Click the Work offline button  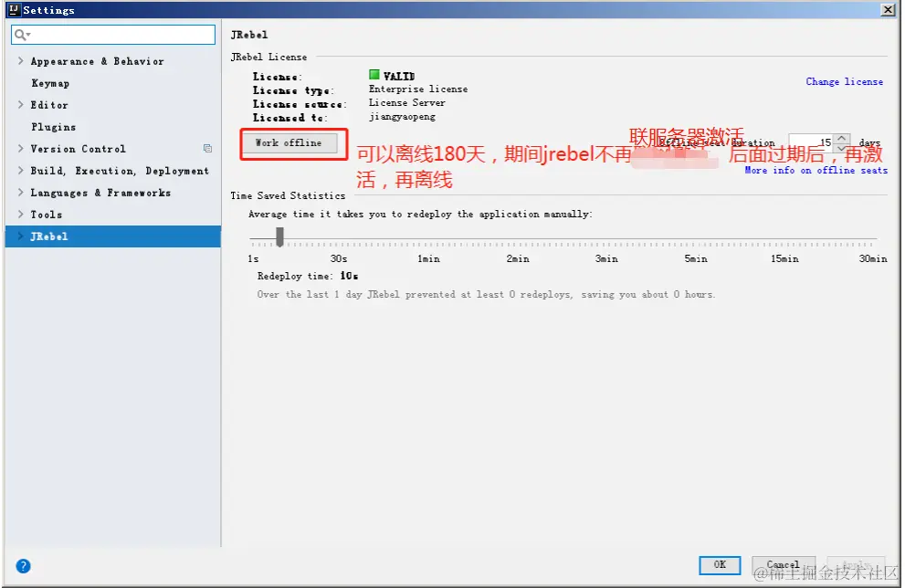pos(289,142)
